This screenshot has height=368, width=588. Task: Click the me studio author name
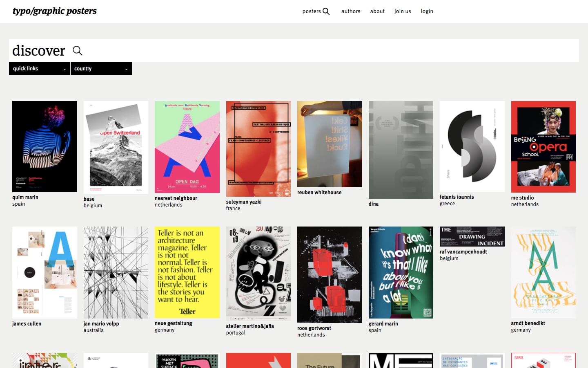(523, 198)
